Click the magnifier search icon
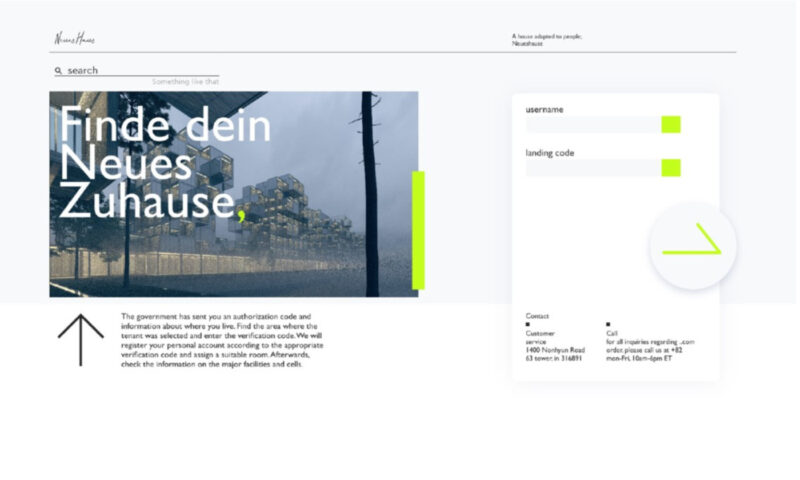 (x=58, y=70)
